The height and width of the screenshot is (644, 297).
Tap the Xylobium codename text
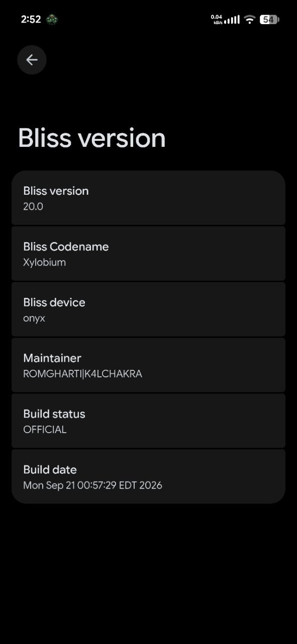[x=44, y=262]
